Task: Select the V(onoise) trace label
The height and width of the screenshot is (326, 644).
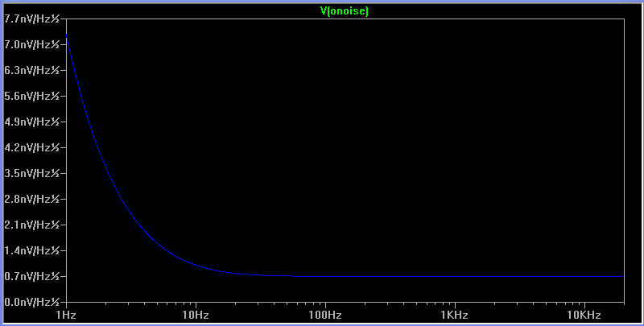Action: point(345,11)
